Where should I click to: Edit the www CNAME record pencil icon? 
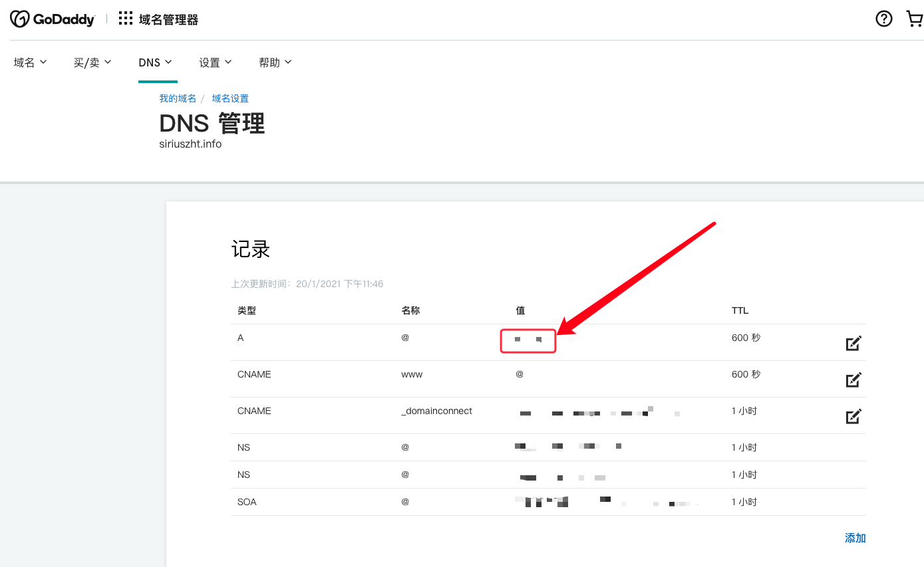point(853,379)
